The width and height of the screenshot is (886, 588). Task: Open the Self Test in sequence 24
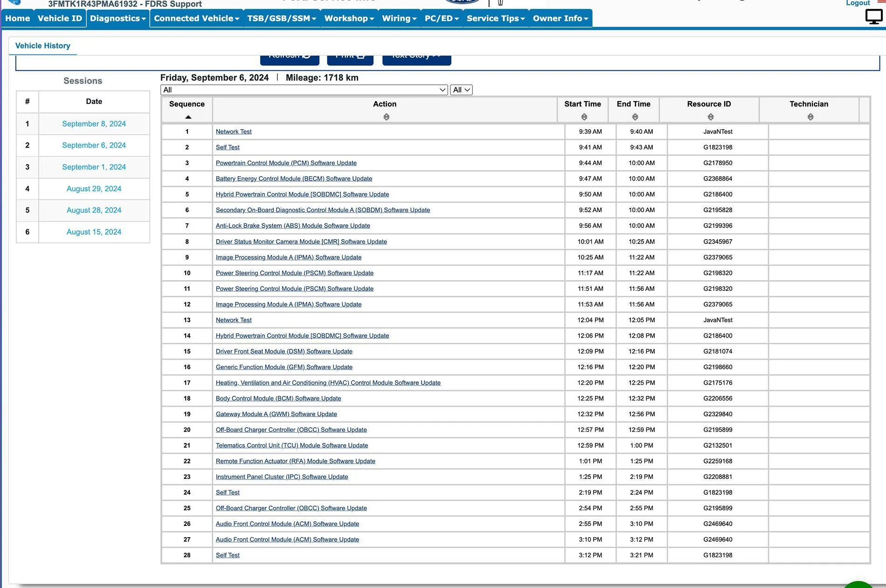228,492
